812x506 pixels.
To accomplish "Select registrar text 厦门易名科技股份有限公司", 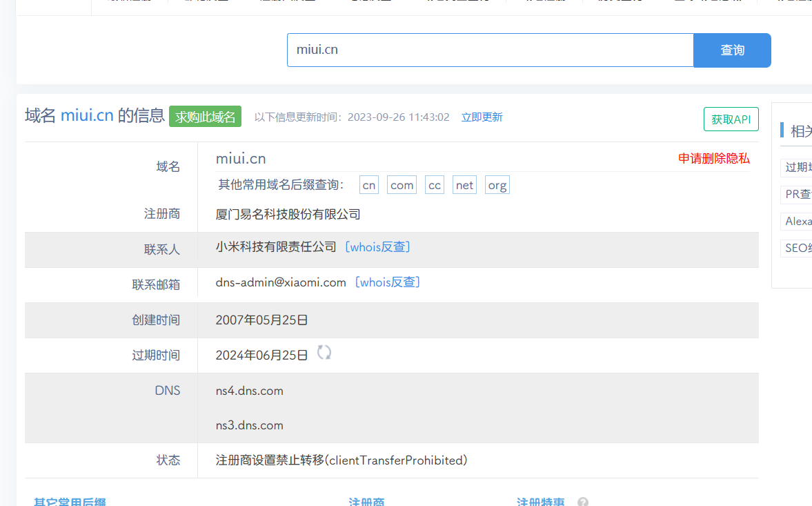I will pyautogui.click(x=288, y=214).
